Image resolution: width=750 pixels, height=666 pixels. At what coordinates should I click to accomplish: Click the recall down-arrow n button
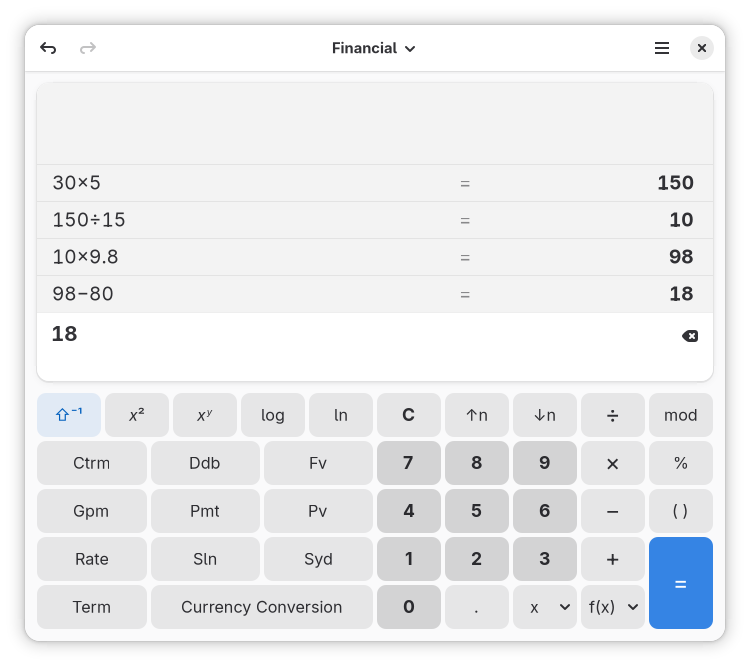tap(545, 415)
